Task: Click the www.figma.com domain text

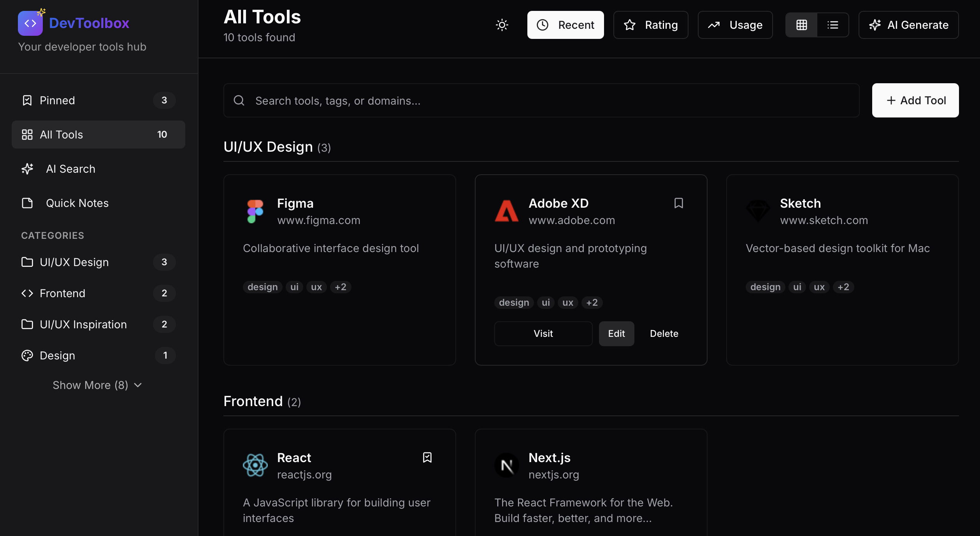Action: pos(319,220)
